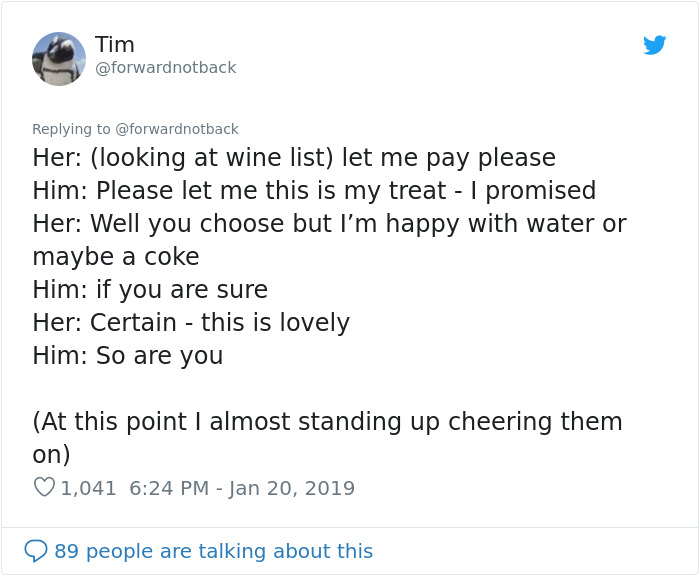Click the 1,041 likes count
The image size is (700, 576).
(x=88, y=488)
